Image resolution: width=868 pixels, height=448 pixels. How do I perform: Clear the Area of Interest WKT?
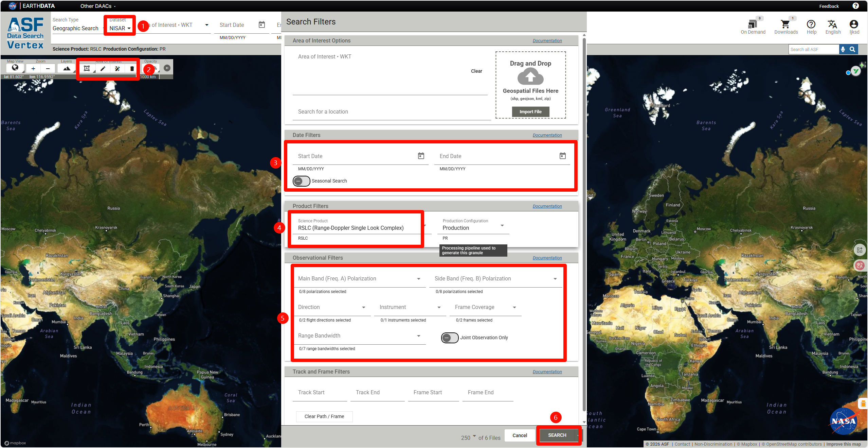tap(476, 71)
